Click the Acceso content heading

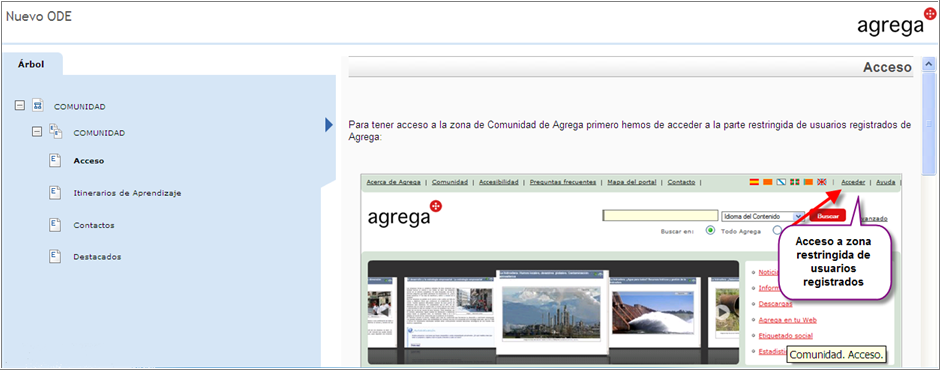[x=887, y=68]
